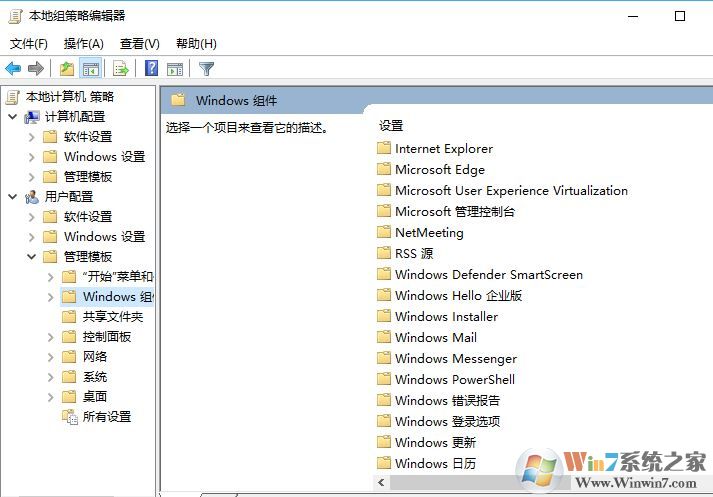Toggle the Show/Hide Console Tree icon

coord(90,69)
